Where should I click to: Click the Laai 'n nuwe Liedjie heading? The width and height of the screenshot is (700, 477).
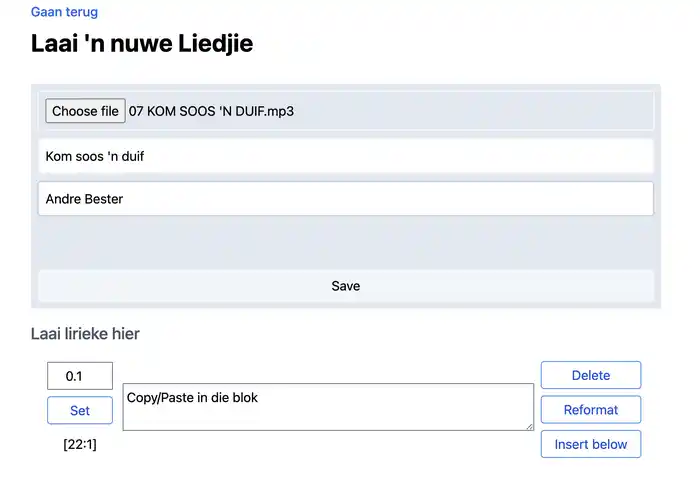click(x=142, y=44)
